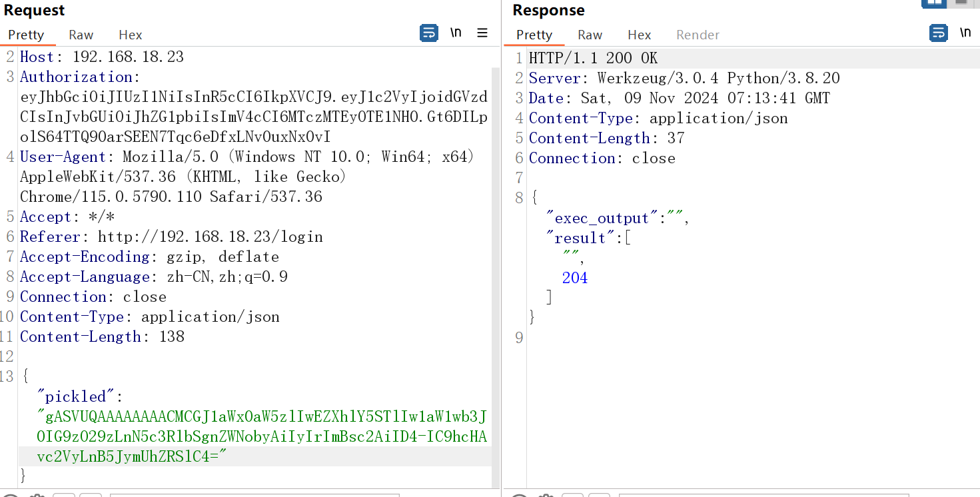
Task: Switch to the Request Hex tab
Action: click(131, 35)
